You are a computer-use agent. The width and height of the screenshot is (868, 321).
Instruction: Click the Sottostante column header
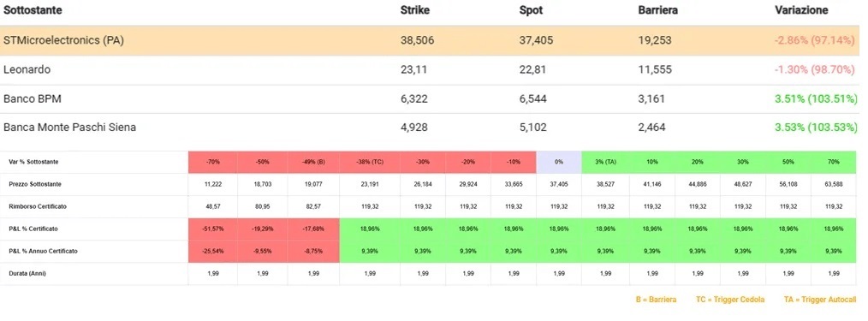[x=33, y=10]
